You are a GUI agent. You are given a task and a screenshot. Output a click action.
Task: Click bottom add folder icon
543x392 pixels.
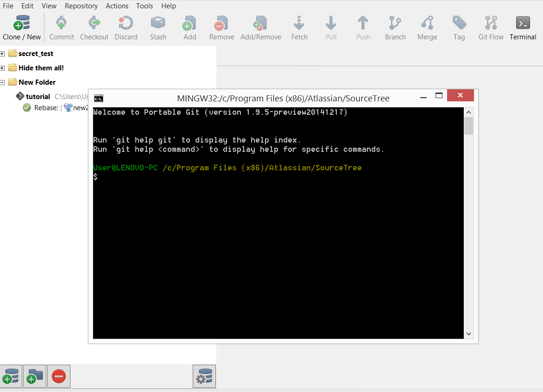tap(35, 376)
